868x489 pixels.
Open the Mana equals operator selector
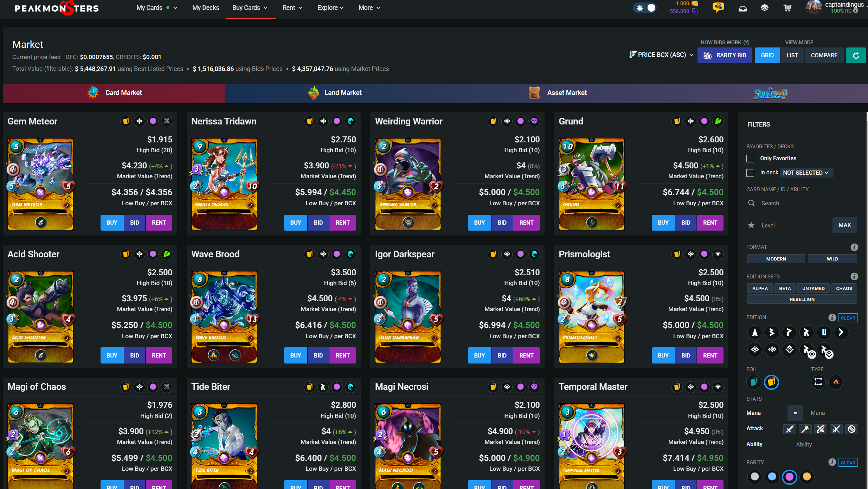coord(795,413)
